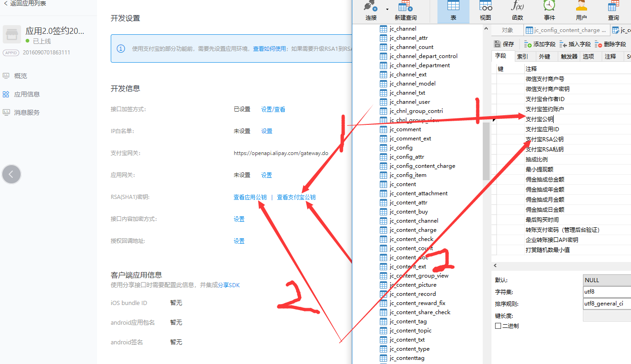This screenshot has height=364, width=631.
Task: Click the table icon beside jc_channel_attr
Action: tap(383, 38)
